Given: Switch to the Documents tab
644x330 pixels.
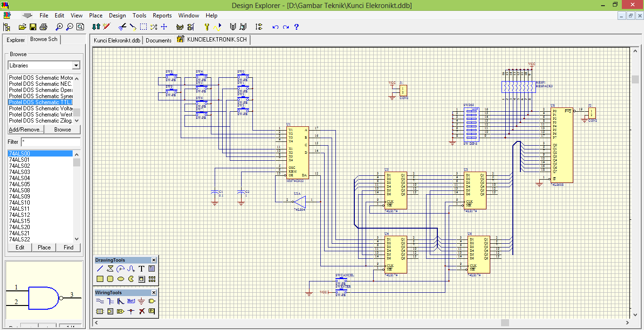Looking at the screenshot, I should pos(158,40).
